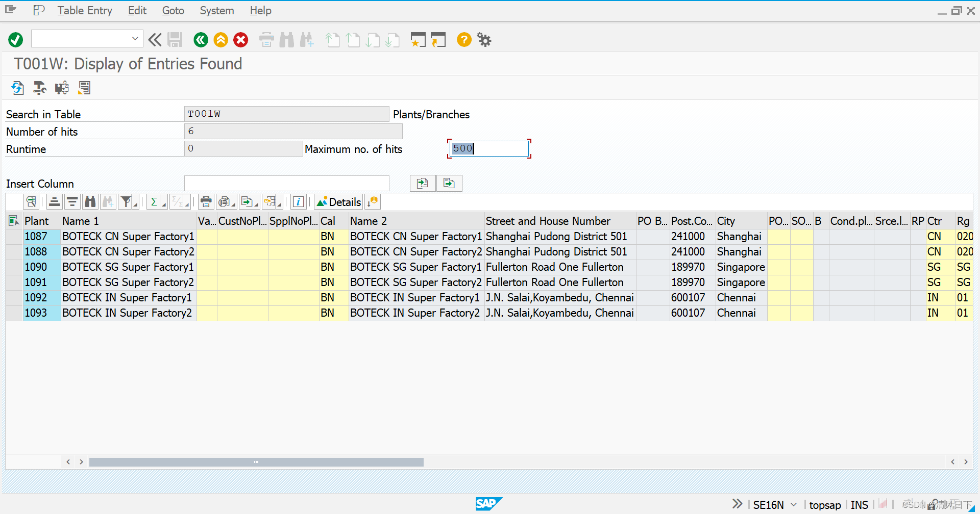Create a new GUI session window
This screenshot has width=980, height=514.
pyautogui.click(x=418, y=40)
